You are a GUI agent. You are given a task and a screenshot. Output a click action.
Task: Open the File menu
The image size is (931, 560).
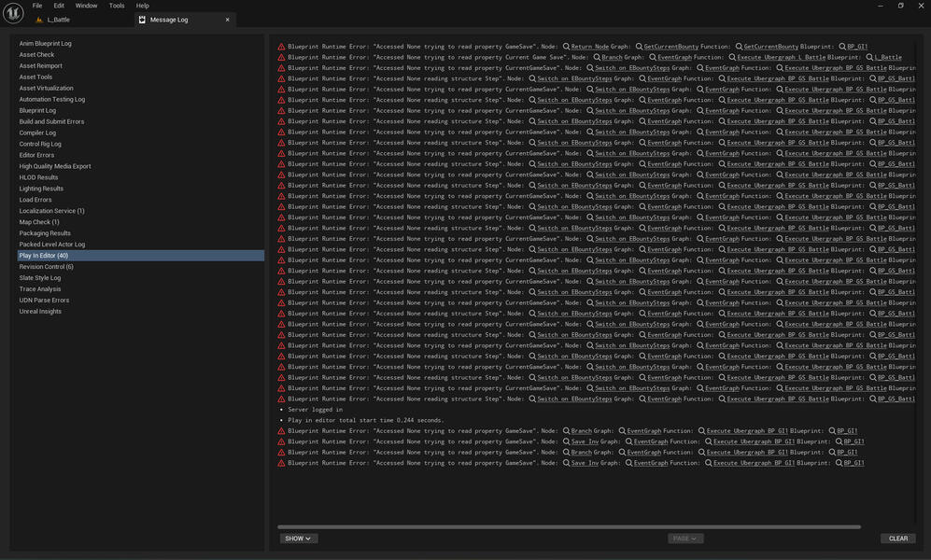[35, 5]
